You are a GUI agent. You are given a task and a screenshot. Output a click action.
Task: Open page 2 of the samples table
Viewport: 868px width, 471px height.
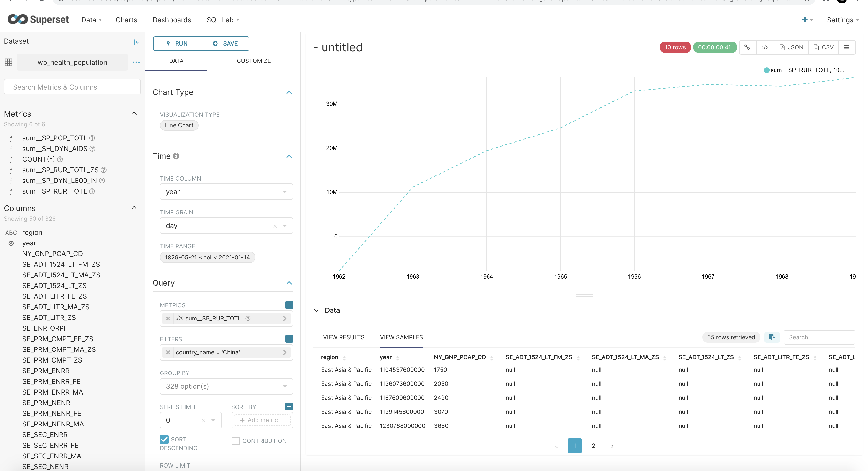point(594,445)
